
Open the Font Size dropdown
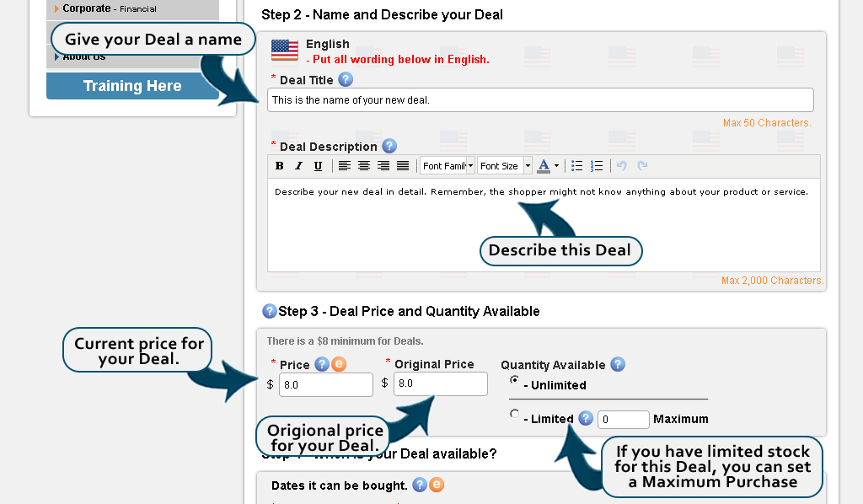[504, 166]
